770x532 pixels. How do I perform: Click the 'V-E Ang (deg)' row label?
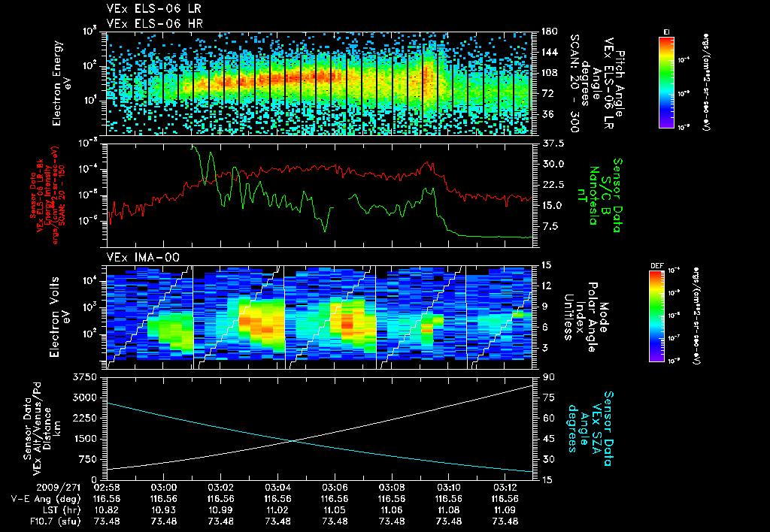(x=46, y=499)
